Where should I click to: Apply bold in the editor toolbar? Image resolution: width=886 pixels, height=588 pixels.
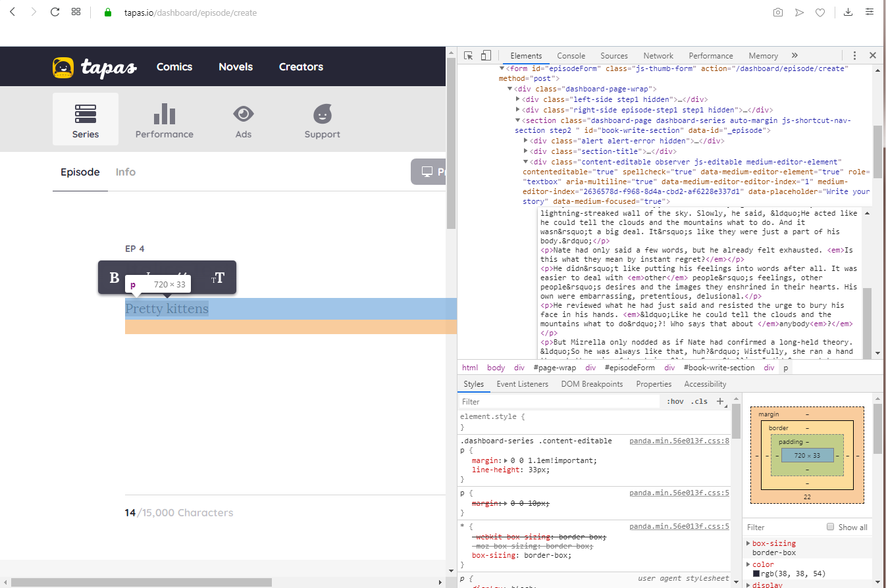click(x=114, y=278)
